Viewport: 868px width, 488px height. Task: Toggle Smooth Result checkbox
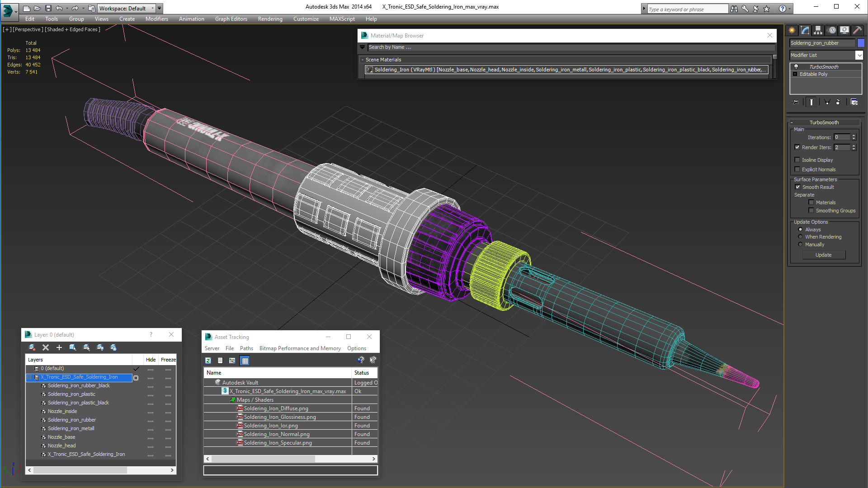pos(797,187)
